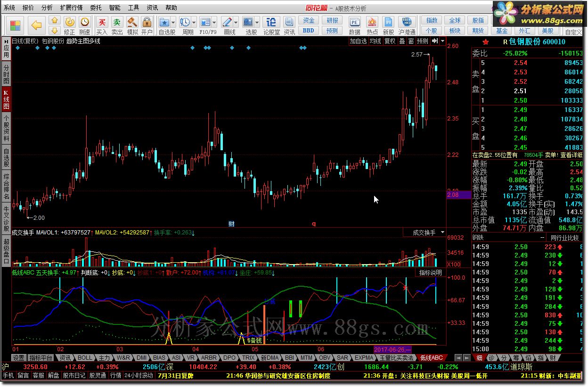This screenshot has width=588, height=387.
Task: Open the 热点 hot spots icon
Action: tap(372, 25)
